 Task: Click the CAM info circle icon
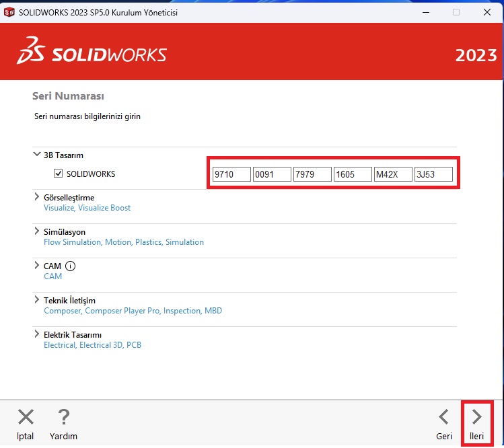[71, 266]
